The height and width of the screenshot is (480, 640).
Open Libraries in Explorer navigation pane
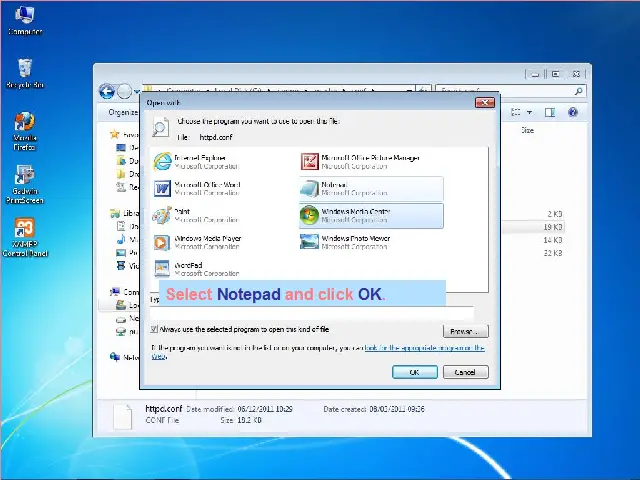125,213
